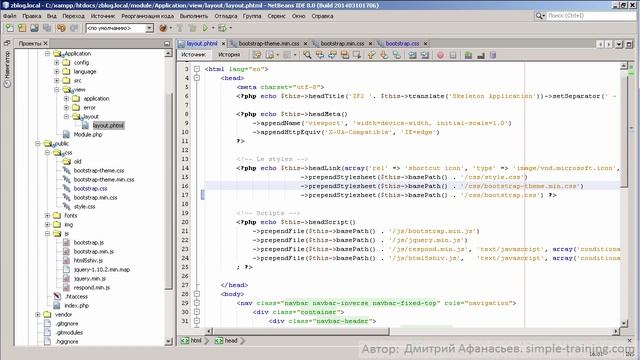Click Shift Line Right editor icon
This screenshot has width=640, height=360.
coord(425,55)
